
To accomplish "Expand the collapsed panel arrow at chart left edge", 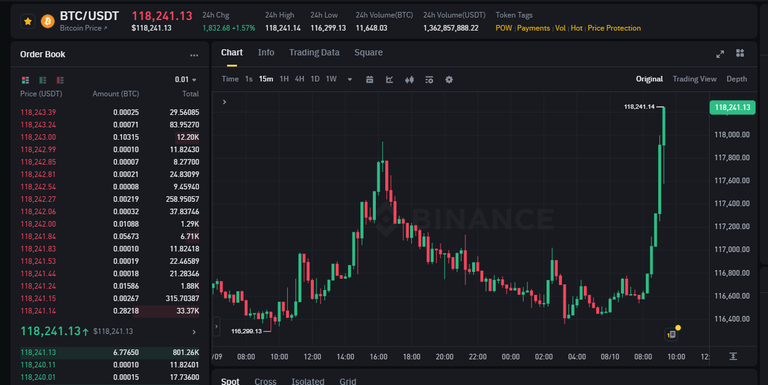I will 216,326.
